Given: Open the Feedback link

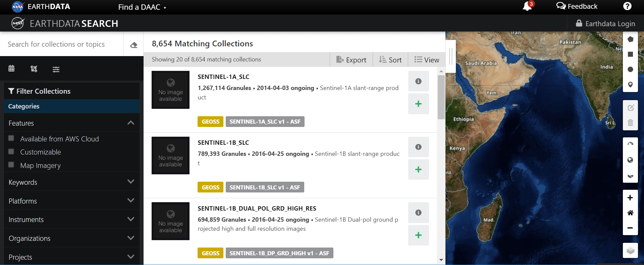Looking at the screenshot, I should pos(577,6).
